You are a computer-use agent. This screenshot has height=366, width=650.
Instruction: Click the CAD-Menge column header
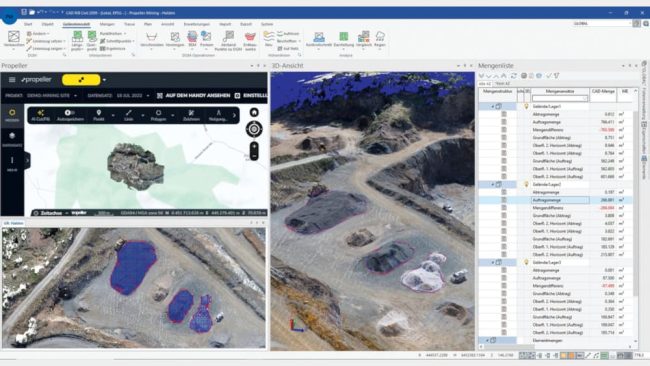click(x=603, y=91)
